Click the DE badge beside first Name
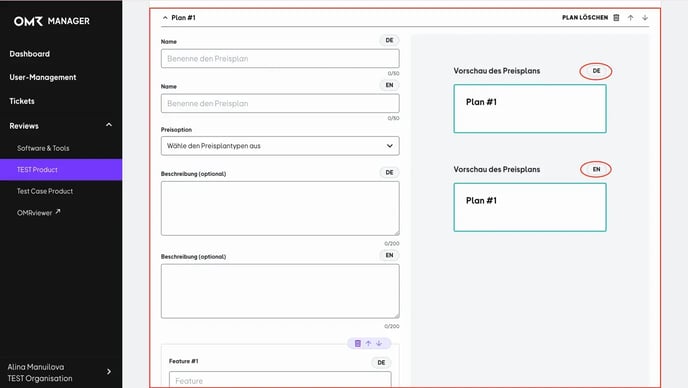 pyautogui.click(x=389, y=40)
